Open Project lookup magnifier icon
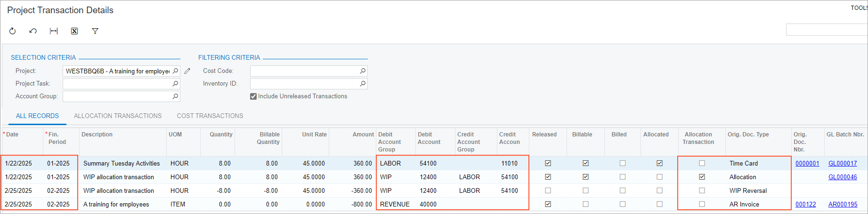The image size is (868, 214). coord(175,71)
